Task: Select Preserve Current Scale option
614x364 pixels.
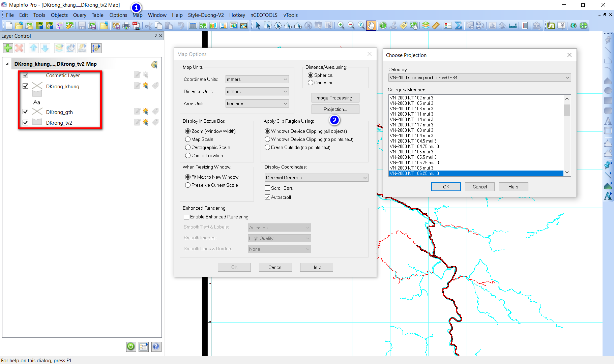Action: (188, 185)
